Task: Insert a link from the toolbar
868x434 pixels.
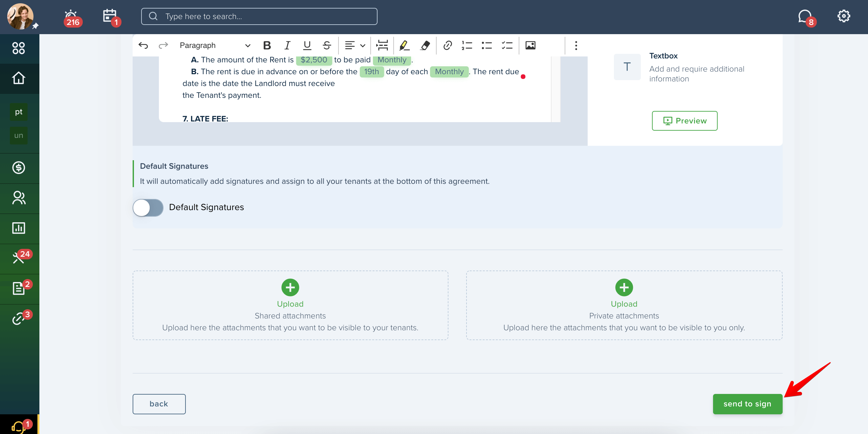Action: point(447,46)
